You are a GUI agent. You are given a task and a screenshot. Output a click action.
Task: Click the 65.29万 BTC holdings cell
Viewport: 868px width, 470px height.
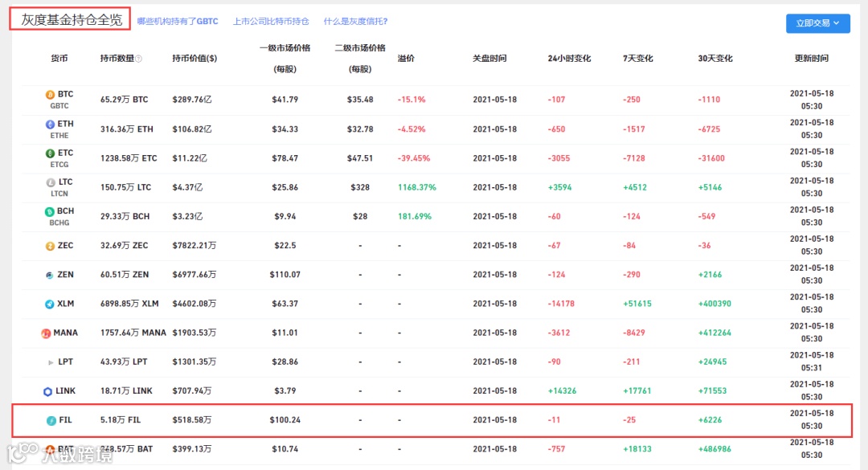[x=124, y=100]
